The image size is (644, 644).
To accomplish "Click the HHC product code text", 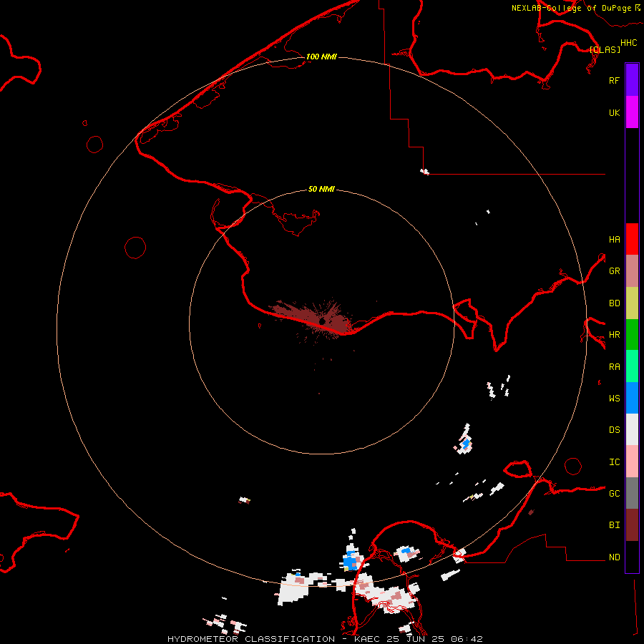I will click(629, 43).
